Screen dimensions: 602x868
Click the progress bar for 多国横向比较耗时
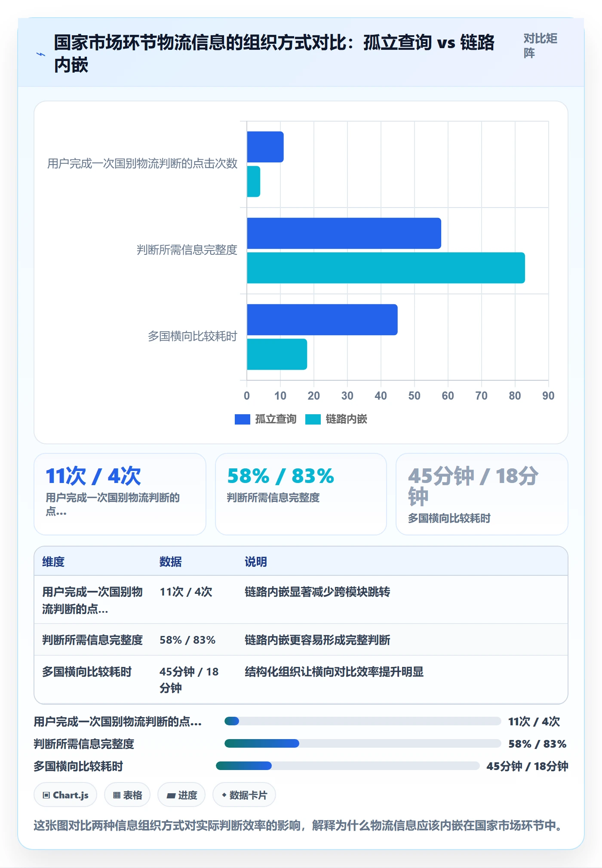point(348,766)
